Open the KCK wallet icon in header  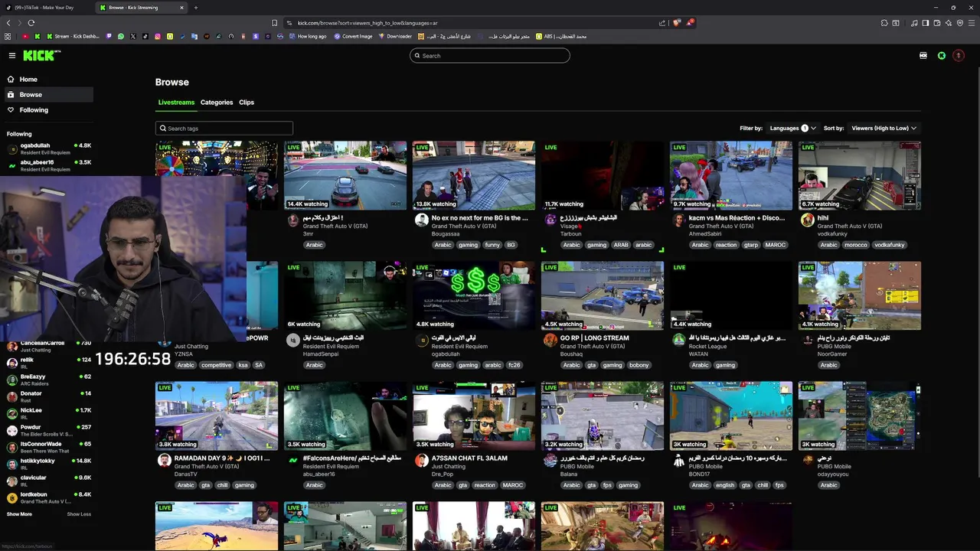pyautogui.click(x=923, y=55)
